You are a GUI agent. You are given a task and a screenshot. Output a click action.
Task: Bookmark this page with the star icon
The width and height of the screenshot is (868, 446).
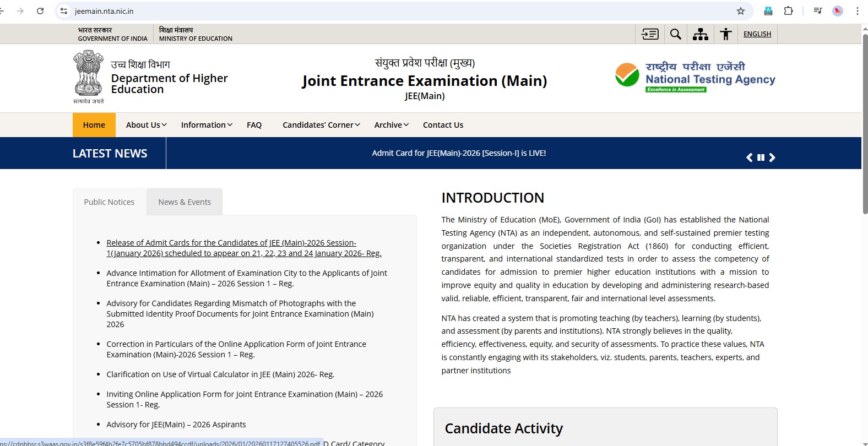click(741, 11)
